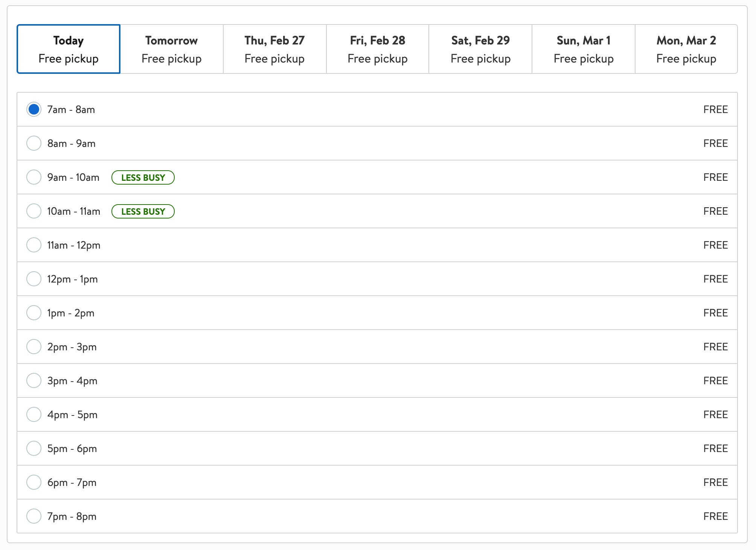This screenshot has height=550, width=756.
Task: Select the 9am - 10am time slot
Action: 34,177
